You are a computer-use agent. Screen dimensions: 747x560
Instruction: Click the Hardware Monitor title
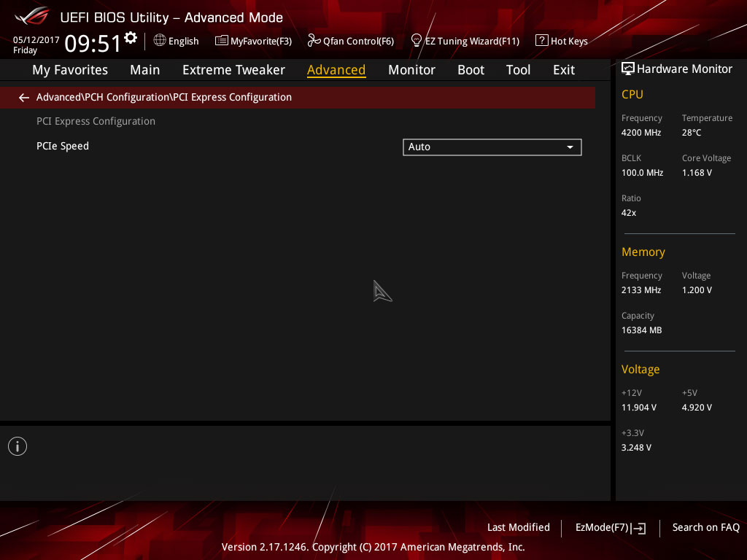[684, 69]
